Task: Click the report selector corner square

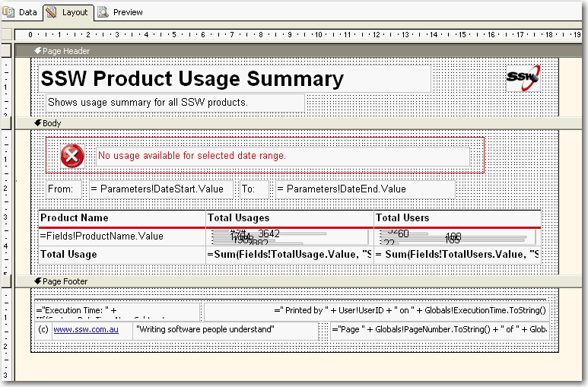Action: click(x=6, y=34)
